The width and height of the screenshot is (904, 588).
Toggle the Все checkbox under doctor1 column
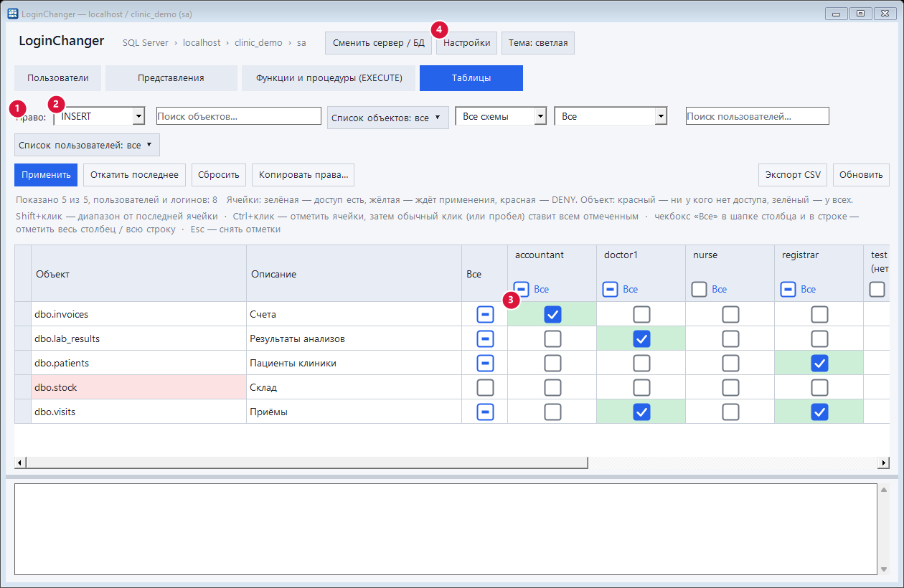[610, 289]
